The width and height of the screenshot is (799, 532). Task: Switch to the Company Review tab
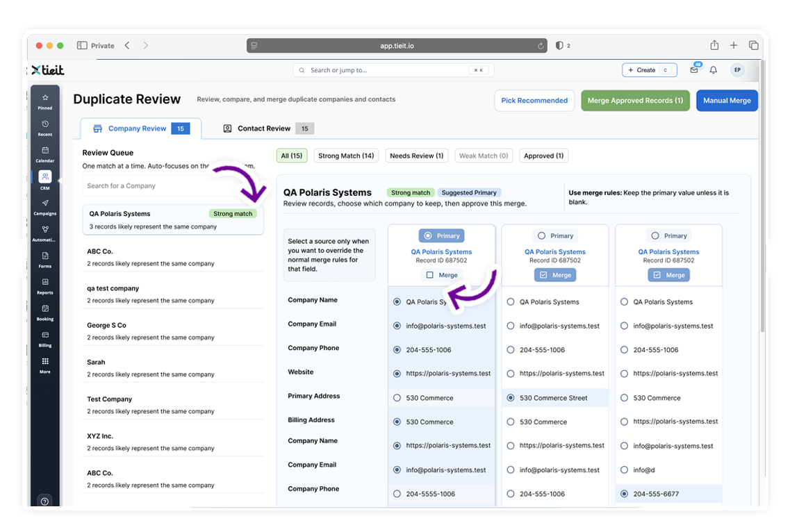141,128
